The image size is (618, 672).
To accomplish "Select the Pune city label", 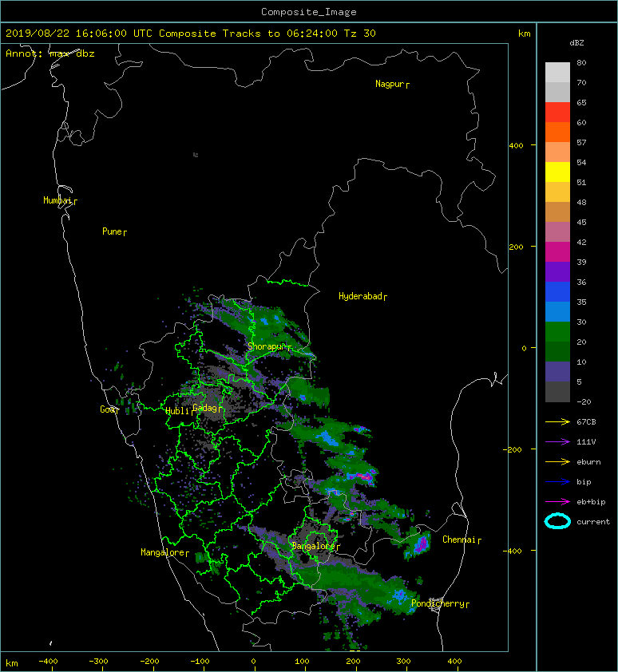I will (x=114, y=231).
